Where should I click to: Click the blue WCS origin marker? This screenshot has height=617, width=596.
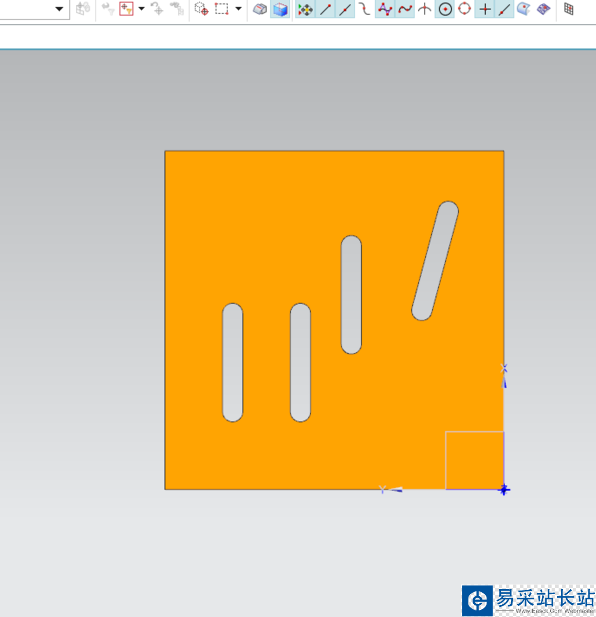coord(504,490)
